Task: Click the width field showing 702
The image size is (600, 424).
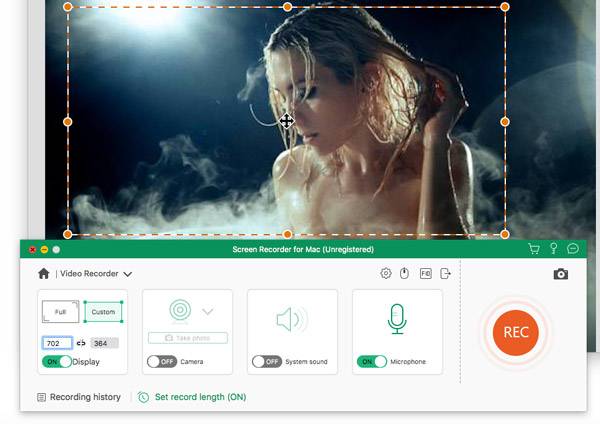Action: (57, 343)
